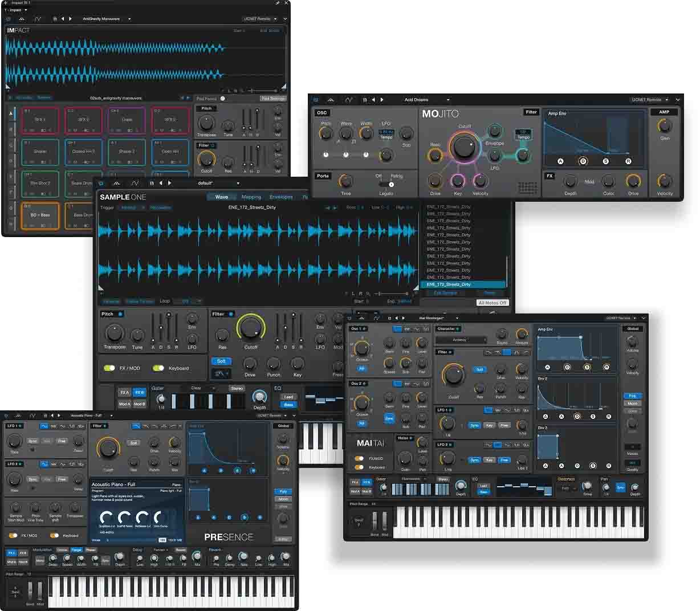Click the Decay handle of the Mojito Amp Env

583,161
